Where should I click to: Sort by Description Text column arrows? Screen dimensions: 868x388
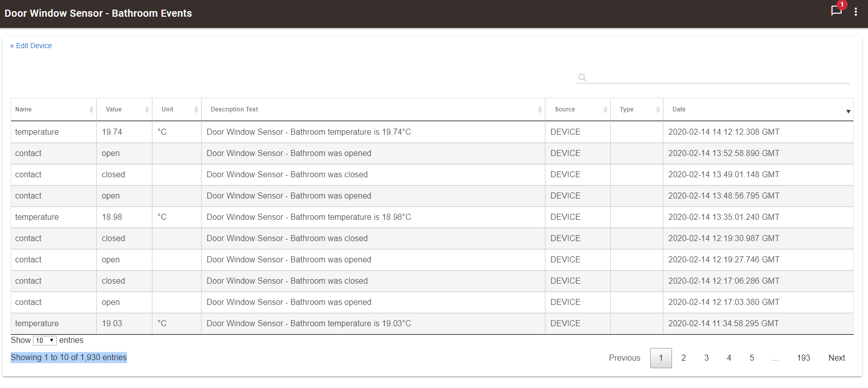(540, 109)
